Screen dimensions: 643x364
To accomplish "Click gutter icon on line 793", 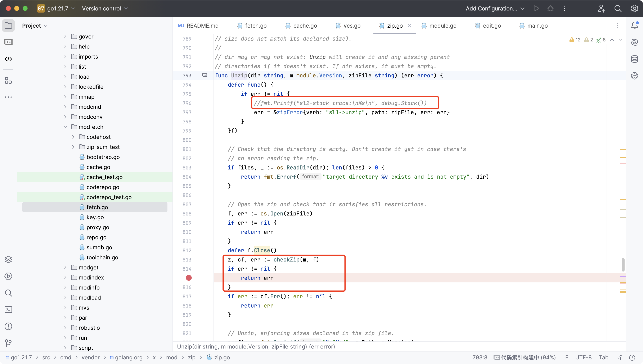I will [204, 75].
